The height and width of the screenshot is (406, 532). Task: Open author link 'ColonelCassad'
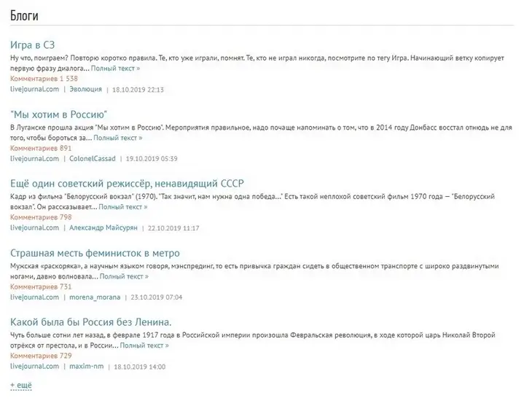[x=93, y=158]
